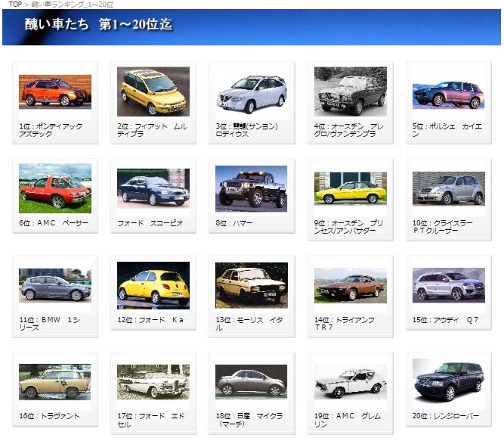The image size is (504, 441).
Task: Open the Hummer truck thumbnail
Action: coord(252,189)
